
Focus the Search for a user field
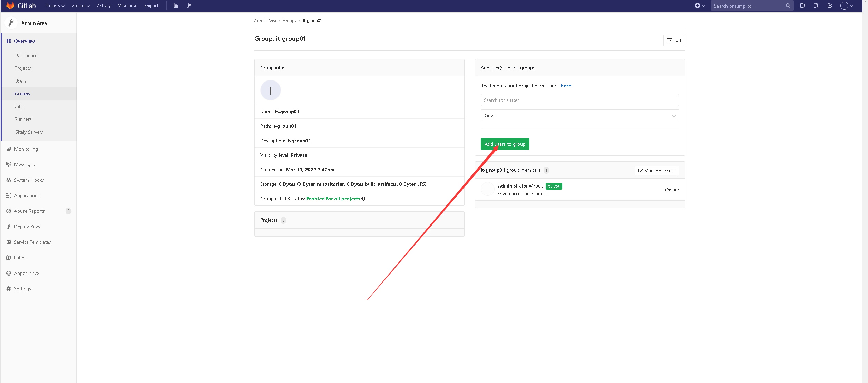[579, 100]
